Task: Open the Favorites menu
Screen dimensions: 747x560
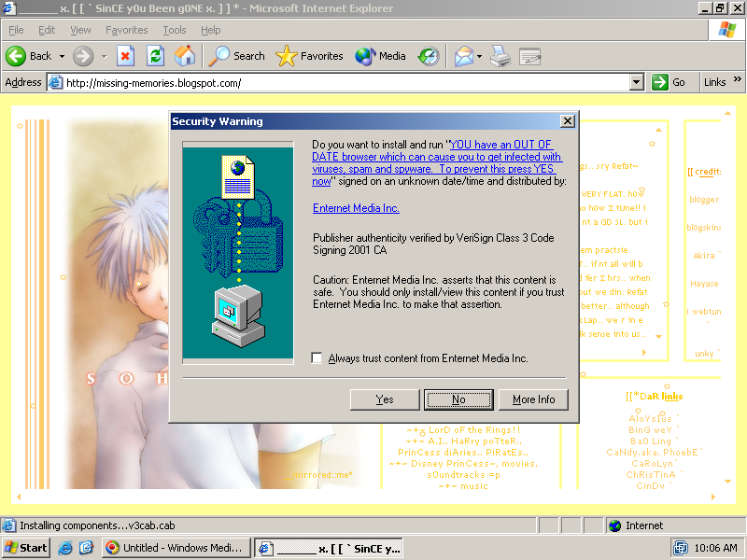Action: tap(127, 30)
